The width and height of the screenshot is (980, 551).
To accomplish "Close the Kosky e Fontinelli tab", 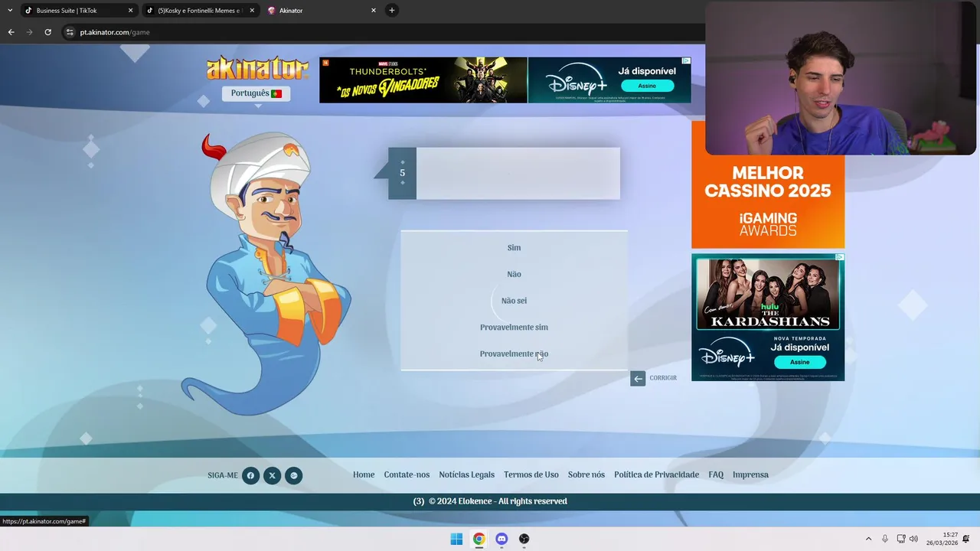I will (252, 11).
